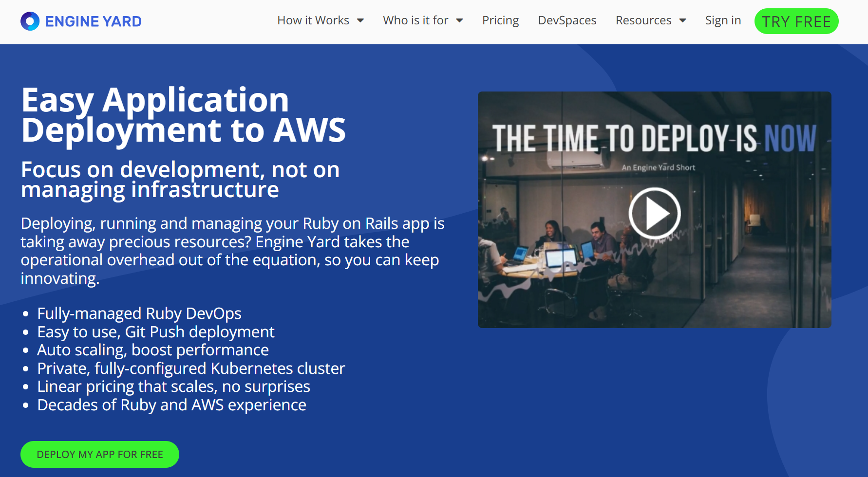Open the ENGINE YARD home link text
868x477 pixels.
point(93,21)
